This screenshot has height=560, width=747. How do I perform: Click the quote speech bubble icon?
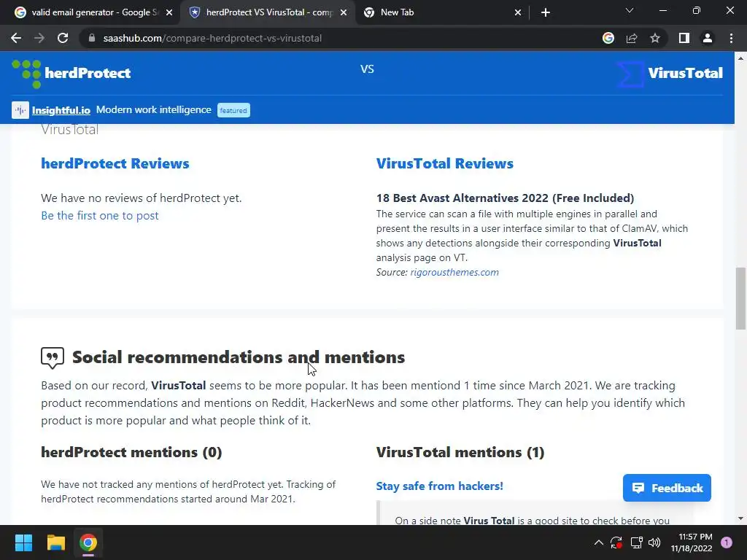tap(53, 357)
